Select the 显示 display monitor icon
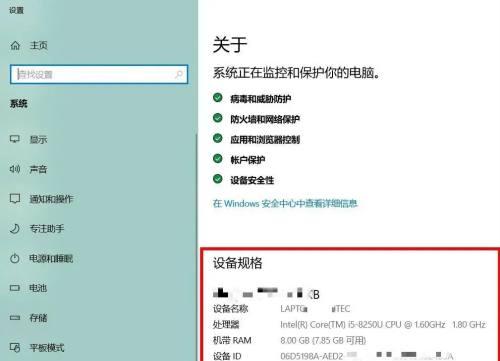 click(x=15, y=139)
